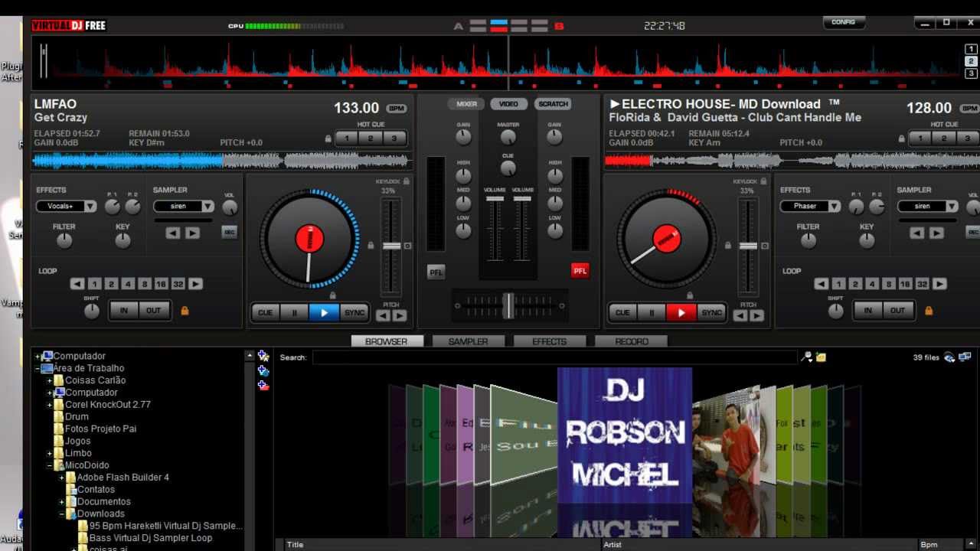Click the search options magnifier icon

point(806,357)
